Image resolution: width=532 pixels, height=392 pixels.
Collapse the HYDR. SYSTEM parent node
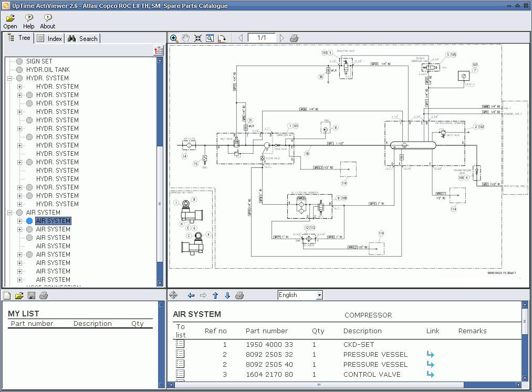point(9,78)
